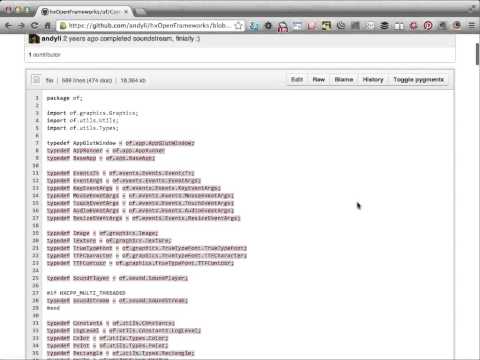Click the 'typedef AudioEventArgs' line

[x=140, y=210]
